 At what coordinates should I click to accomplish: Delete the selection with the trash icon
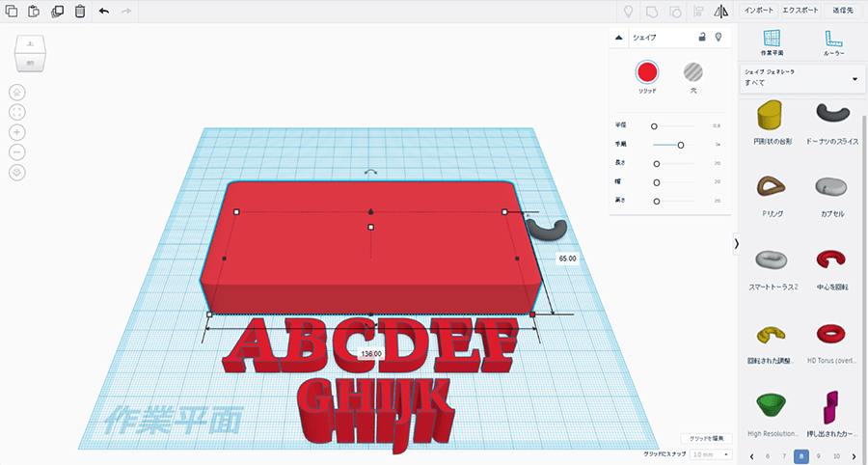click(x=79, y=12)
